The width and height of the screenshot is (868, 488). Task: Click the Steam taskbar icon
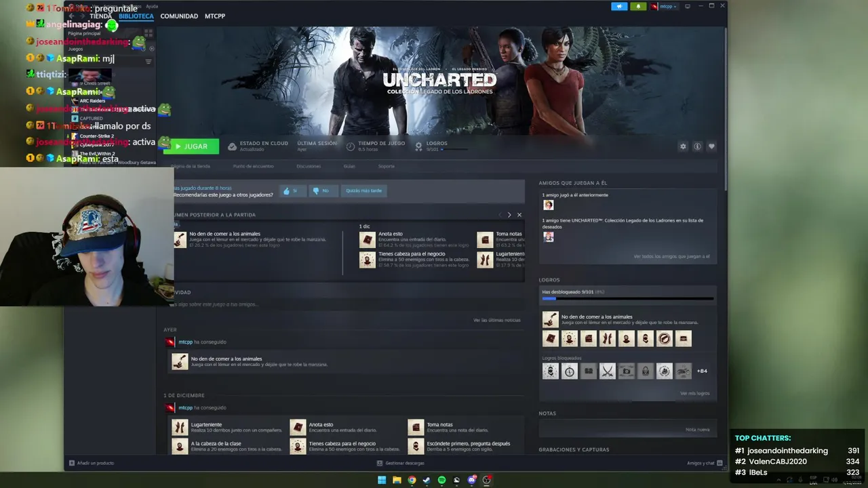[x=427, y=480]
